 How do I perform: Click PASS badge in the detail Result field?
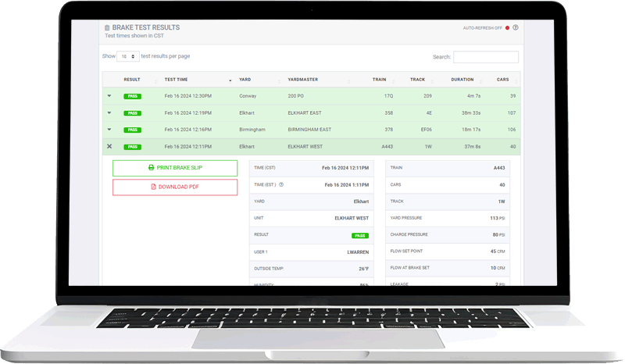[x=360, y=236]
